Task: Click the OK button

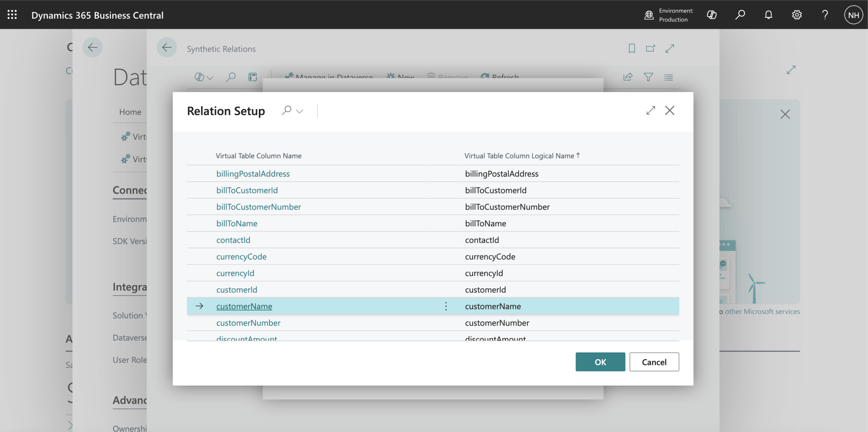Action: 600,362
